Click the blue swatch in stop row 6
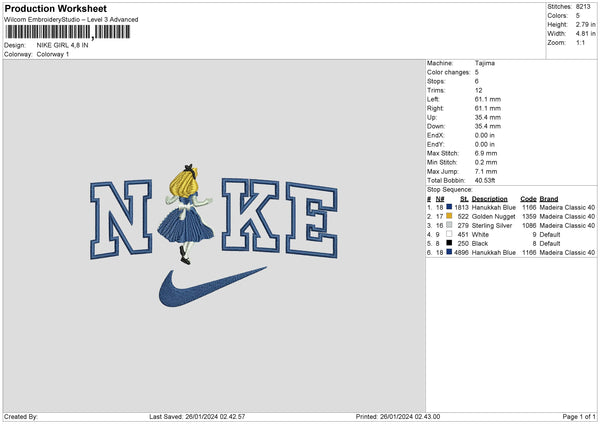The image size is (600, 424). pyautogui.click(x=449, y=252)
